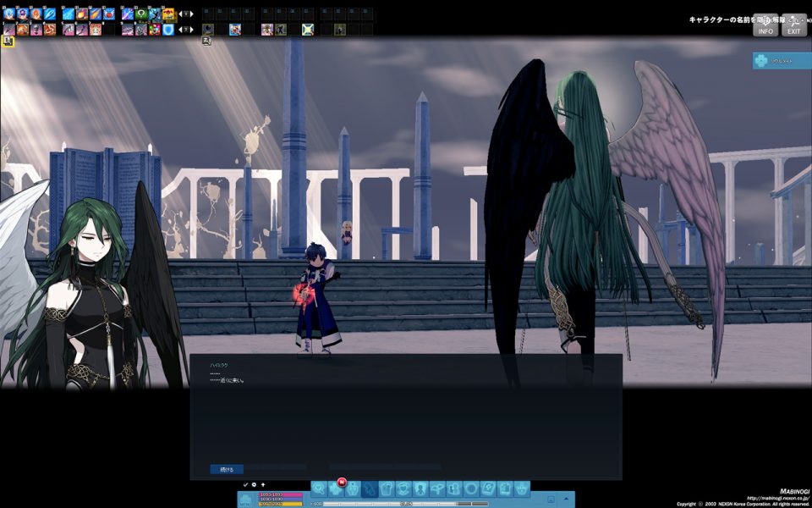Image resolution: width=812 pixels, height=508 pixels.
Task: Toggle the yellow highlighted icon below the hotbar
Action: pos(8,41)
